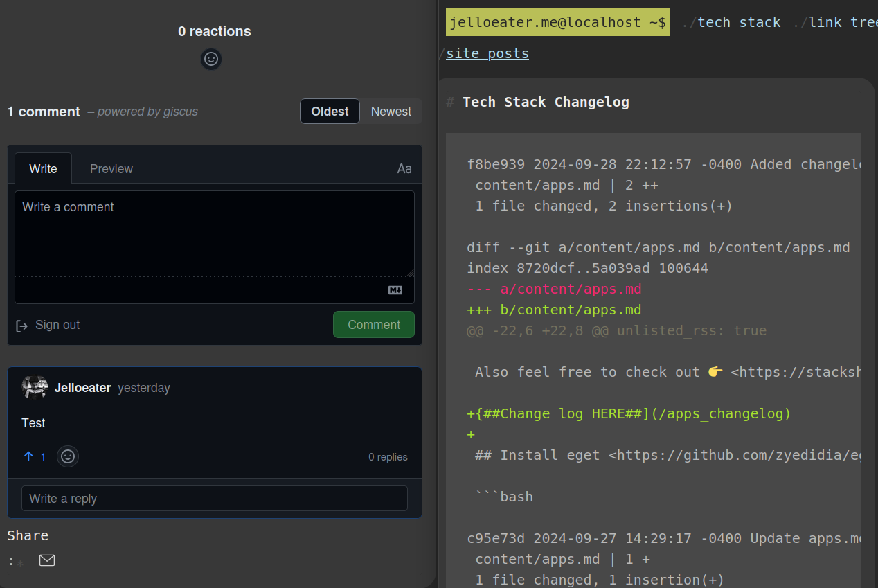The width and height of the screenshot is (878, 588).
Task: Click the '0 reactions' label
Action: pos(215,31)
